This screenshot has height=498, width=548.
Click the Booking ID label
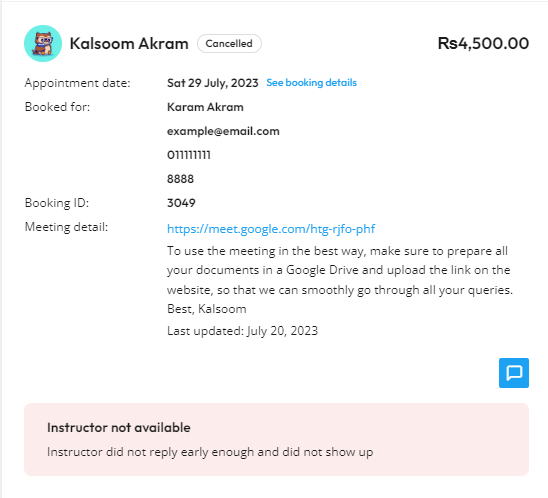coord(57,203)
